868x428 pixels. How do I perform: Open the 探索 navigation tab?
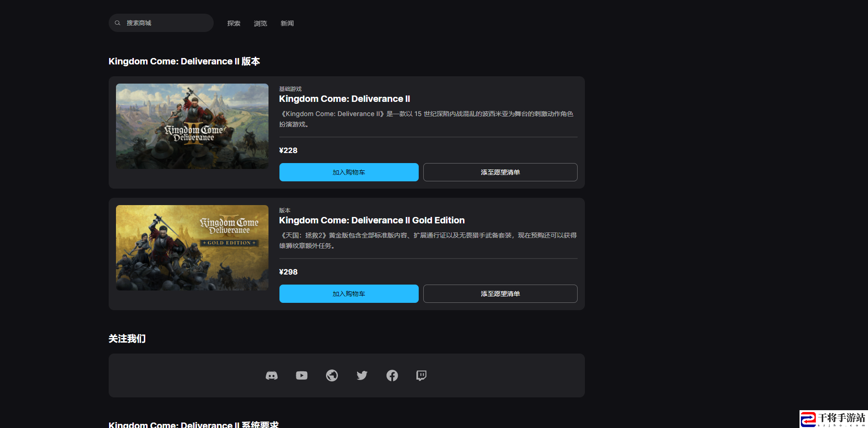(x=234, y=23)
